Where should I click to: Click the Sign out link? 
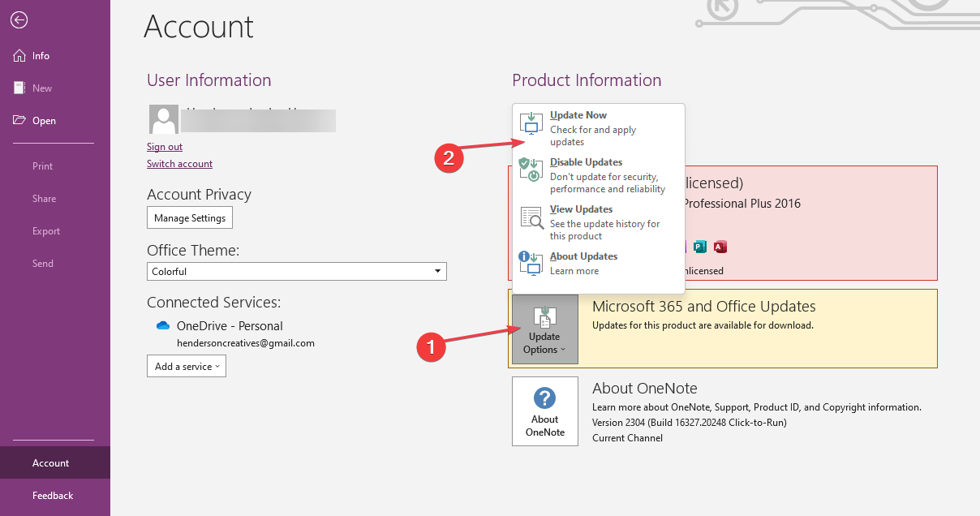pyautogui.click(x=165, y=147)
